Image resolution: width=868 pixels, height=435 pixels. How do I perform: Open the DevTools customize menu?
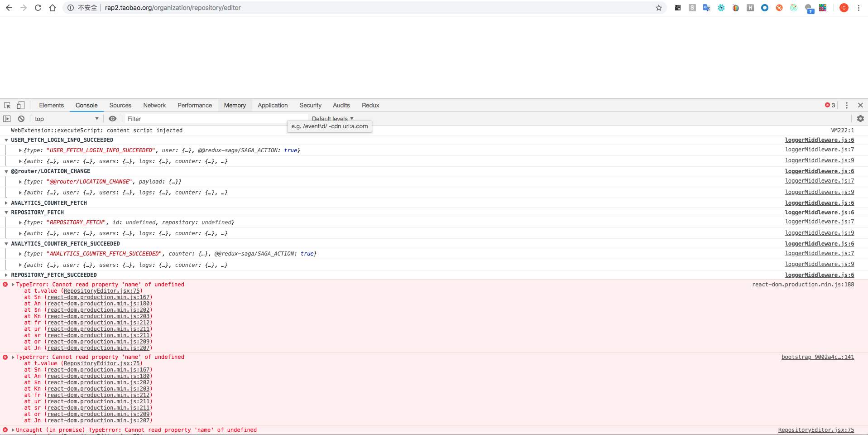pos(847,105)
